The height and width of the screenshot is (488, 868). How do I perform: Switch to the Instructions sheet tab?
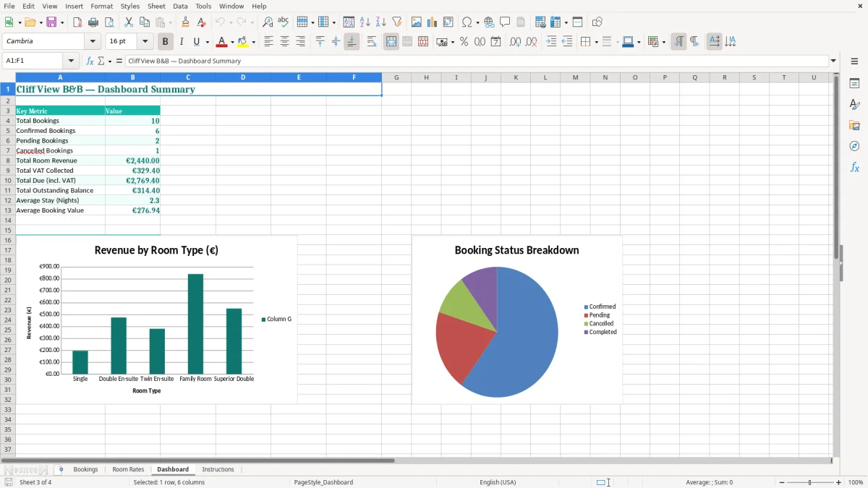coord(218,469)
